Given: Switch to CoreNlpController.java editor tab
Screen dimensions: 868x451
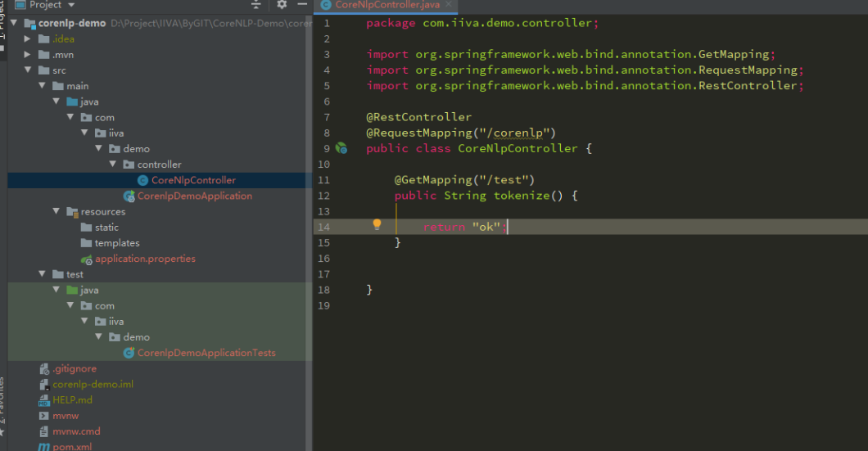Looking at the screenshot, I should click(387, 5).
